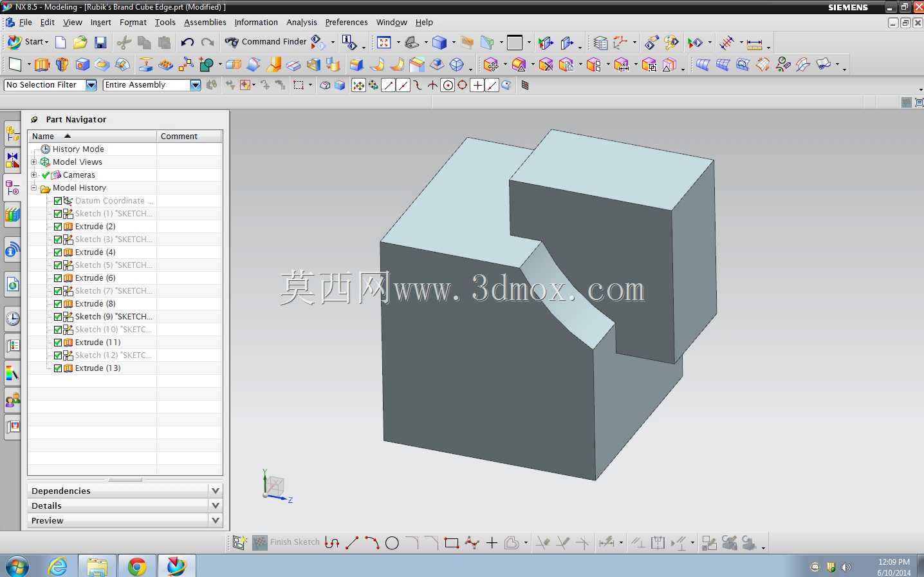
Task: Uncheck the Datum Coordinate System checkbox
Action: click(58, 201)
